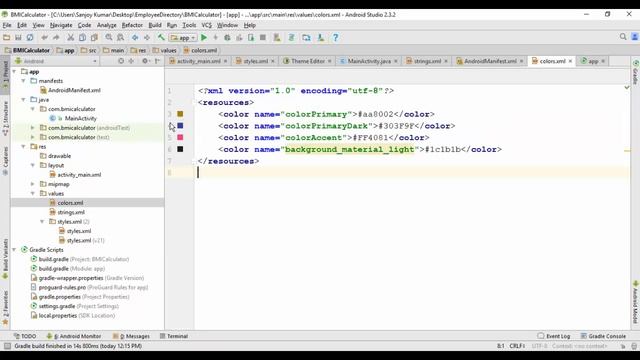
Task: Open the TODO tool window
Action: click(x=25, y=336)
